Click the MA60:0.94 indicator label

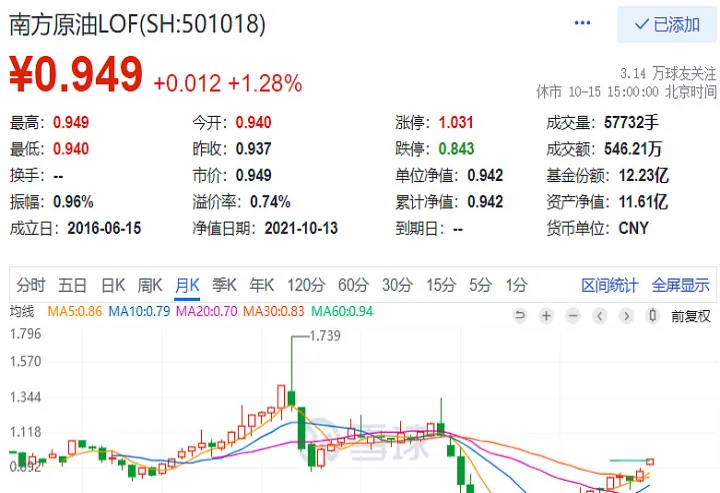pos(342,311)
